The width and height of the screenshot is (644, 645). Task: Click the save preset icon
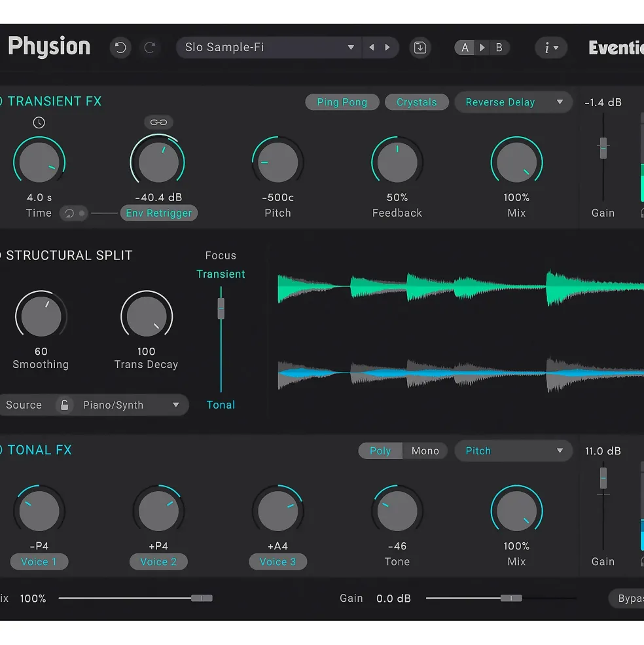tap(420, 48)
